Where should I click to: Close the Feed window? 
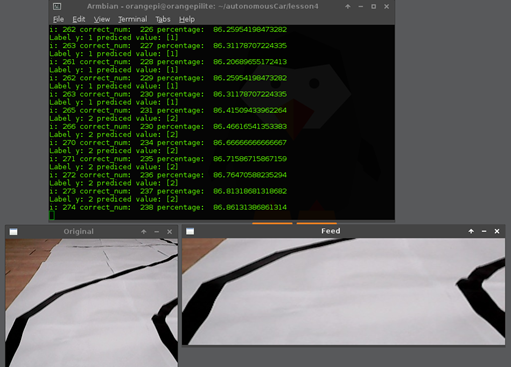pyautogui.click(x=497, y=231)
